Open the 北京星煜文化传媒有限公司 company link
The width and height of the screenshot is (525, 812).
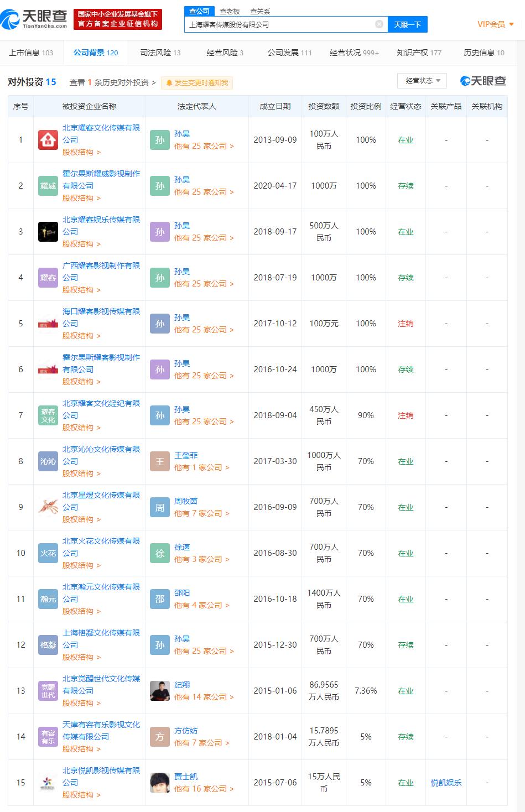click(x=101, y=501)
